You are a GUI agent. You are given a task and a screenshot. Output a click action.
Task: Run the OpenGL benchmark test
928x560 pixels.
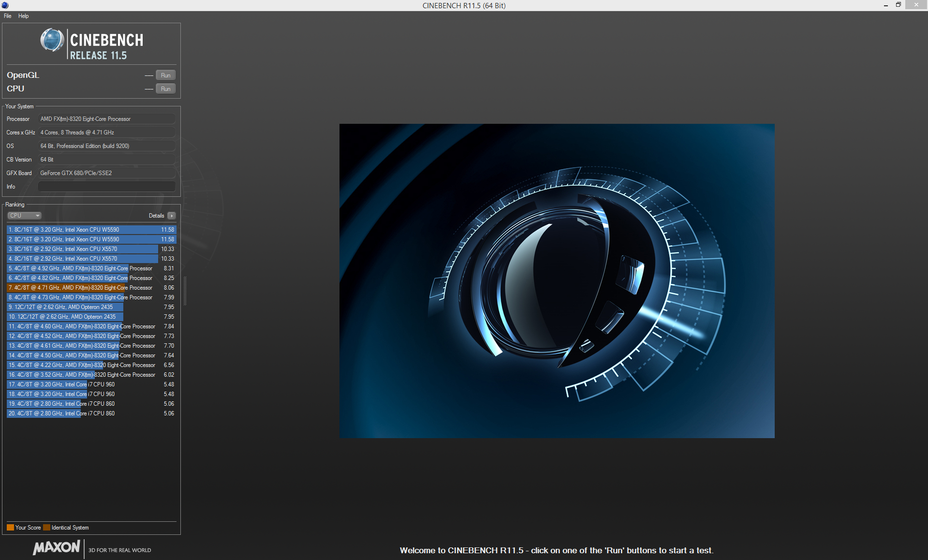click(x=165, y=75)
